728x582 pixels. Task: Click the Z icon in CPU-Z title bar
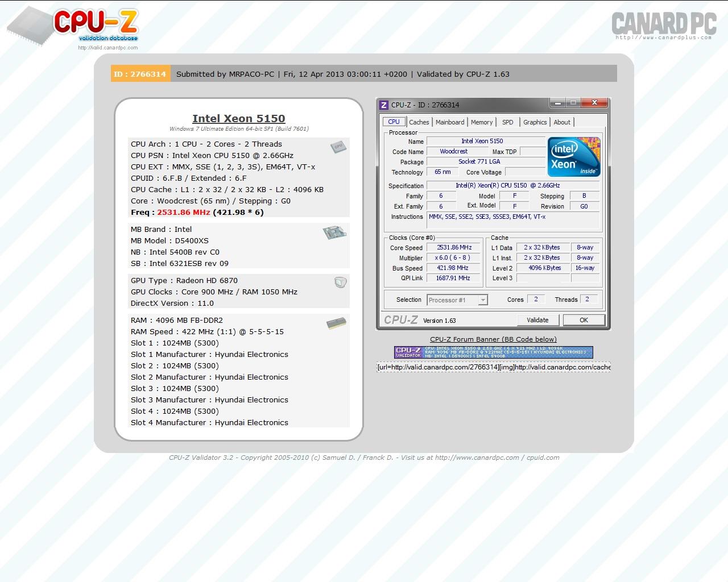coord(384,105)
